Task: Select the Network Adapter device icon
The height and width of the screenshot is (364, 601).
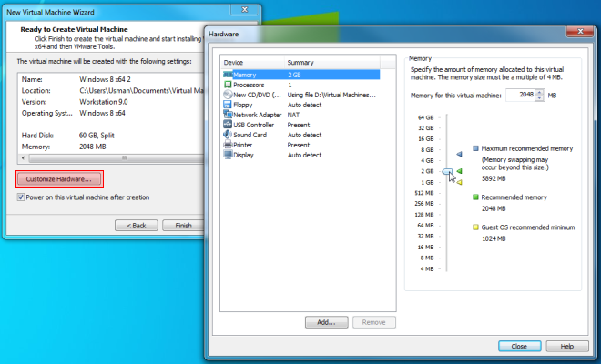Action: pyautogui.click(x=228, y=114)
